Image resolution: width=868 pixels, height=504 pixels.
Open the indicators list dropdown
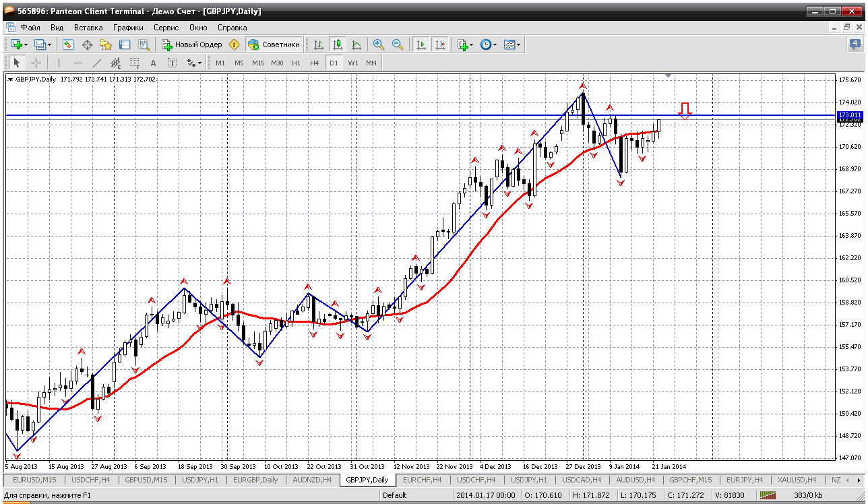pos(465,44)
